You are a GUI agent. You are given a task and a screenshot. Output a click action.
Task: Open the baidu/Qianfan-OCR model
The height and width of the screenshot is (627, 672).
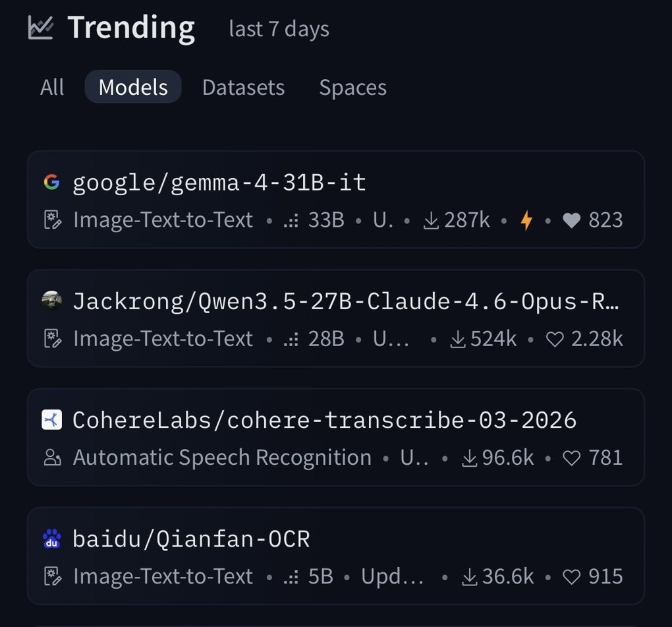click(x=191, y=539)
